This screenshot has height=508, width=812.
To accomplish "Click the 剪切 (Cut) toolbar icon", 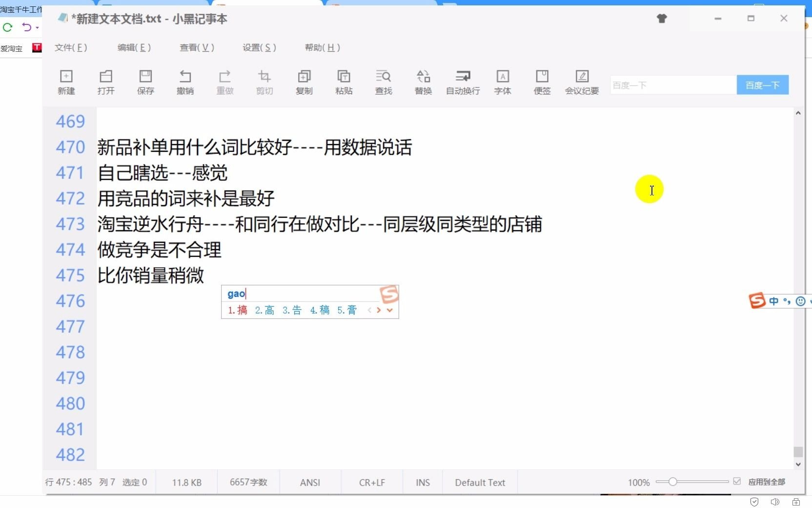I will (264, 82).
